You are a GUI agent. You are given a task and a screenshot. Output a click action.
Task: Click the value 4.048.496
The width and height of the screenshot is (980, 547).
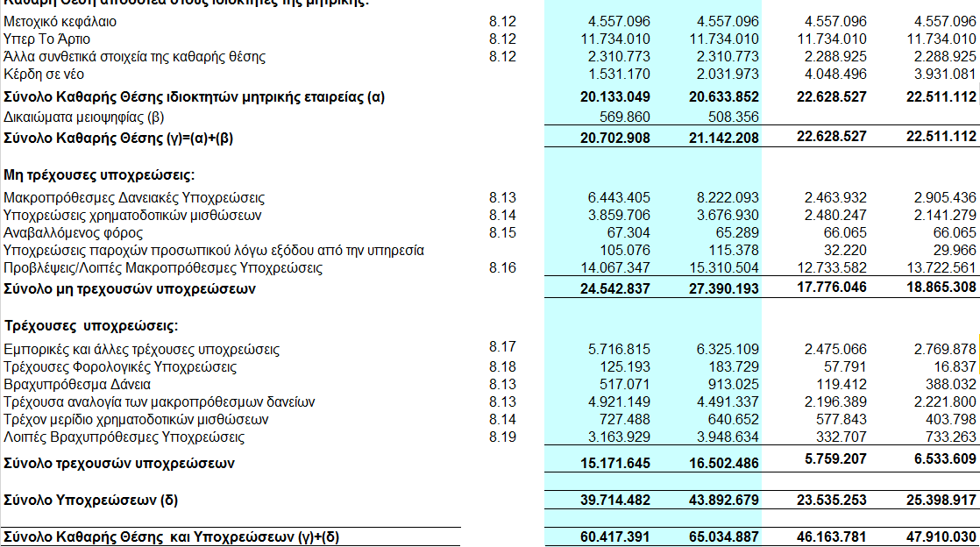click(835, 75)
